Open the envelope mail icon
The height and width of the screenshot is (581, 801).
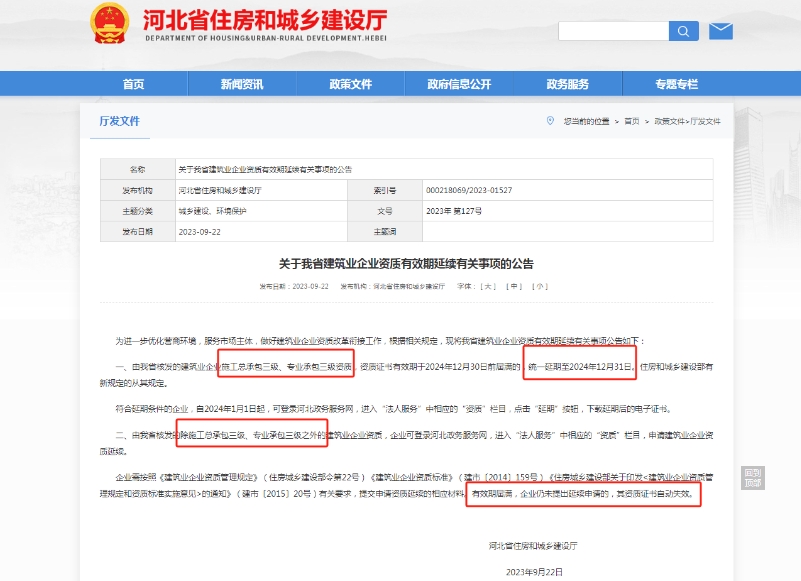click(x=719, y=31)
